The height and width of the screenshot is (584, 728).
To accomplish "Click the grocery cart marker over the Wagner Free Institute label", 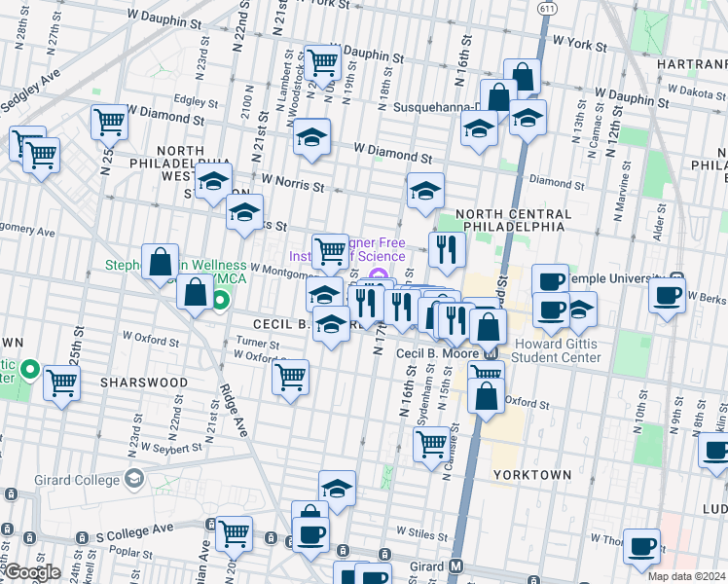I will point(330,252).
